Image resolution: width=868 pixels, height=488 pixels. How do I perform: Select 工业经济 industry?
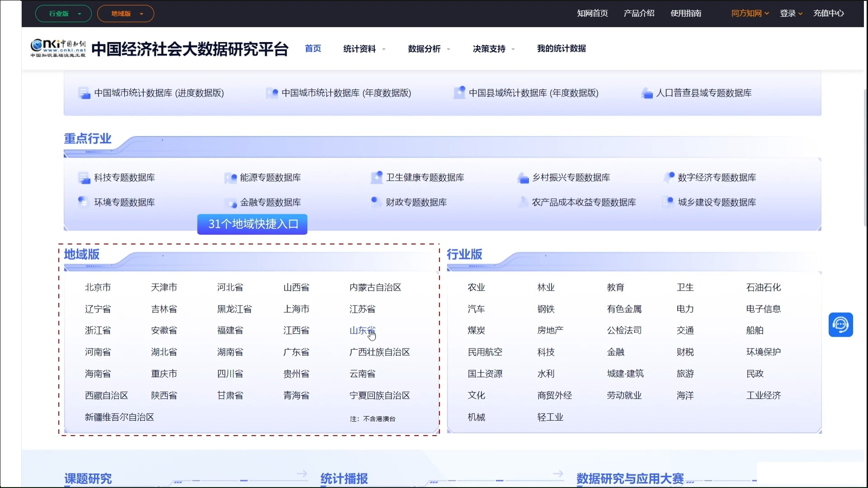[763, 395]
